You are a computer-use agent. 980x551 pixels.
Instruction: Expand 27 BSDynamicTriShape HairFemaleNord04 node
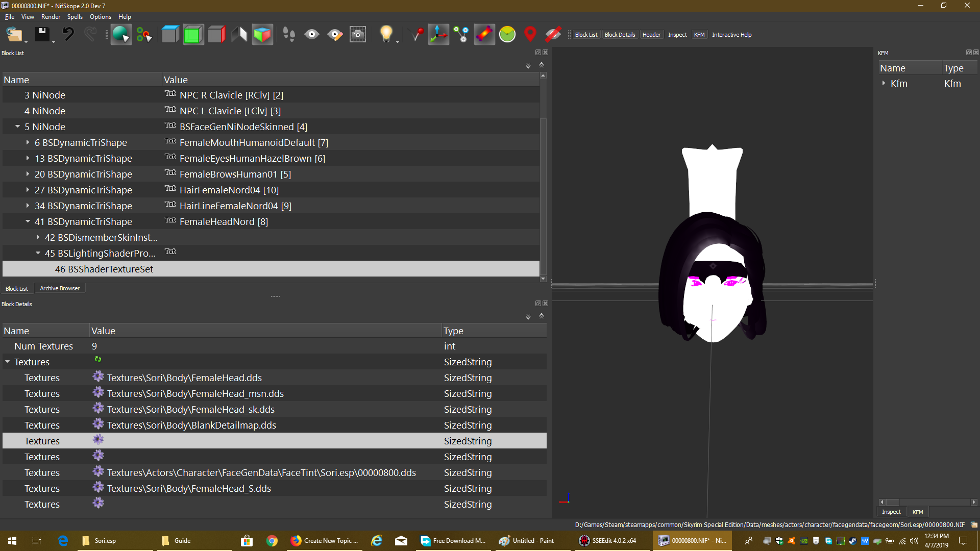[x=28, y=190]
